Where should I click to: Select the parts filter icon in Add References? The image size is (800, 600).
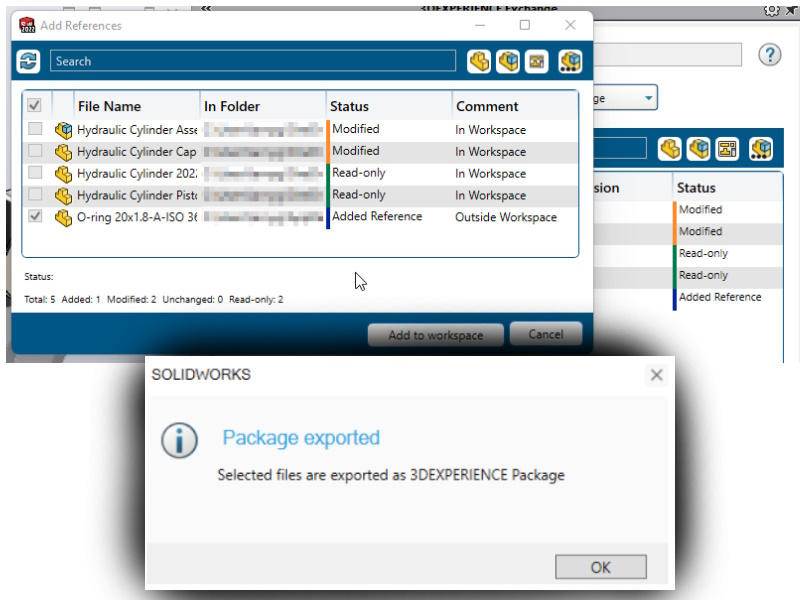(x=479, y=61)
